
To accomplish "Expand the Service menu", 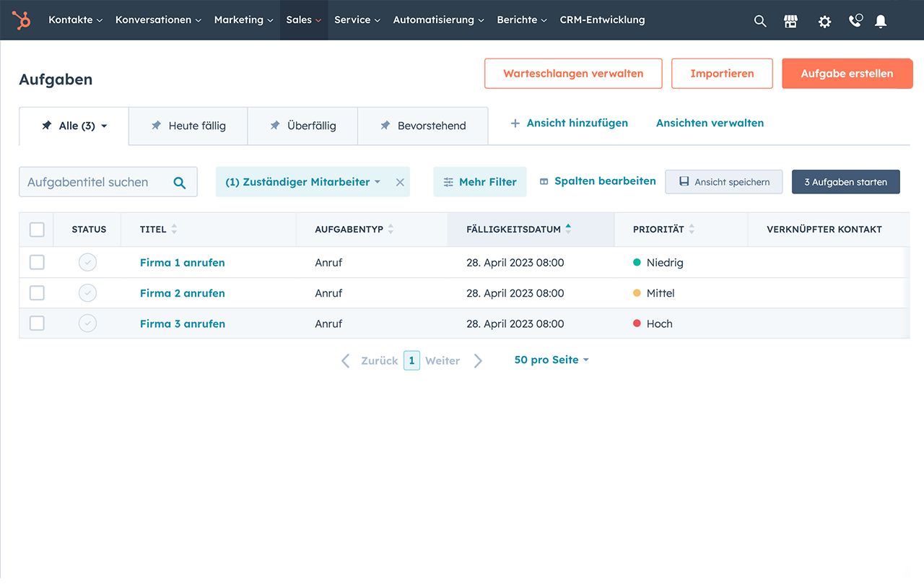I will point(357,20).
